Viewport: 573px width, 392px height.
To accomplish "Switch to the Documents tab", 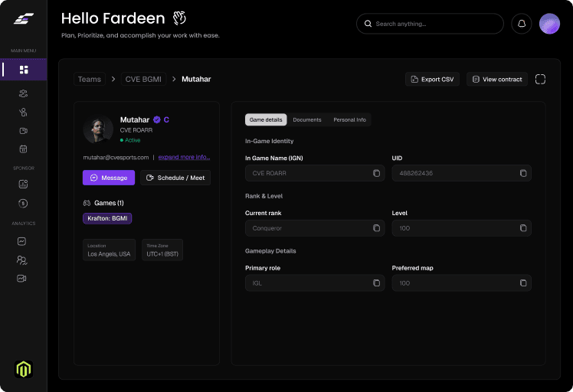I will pos(307,119).
